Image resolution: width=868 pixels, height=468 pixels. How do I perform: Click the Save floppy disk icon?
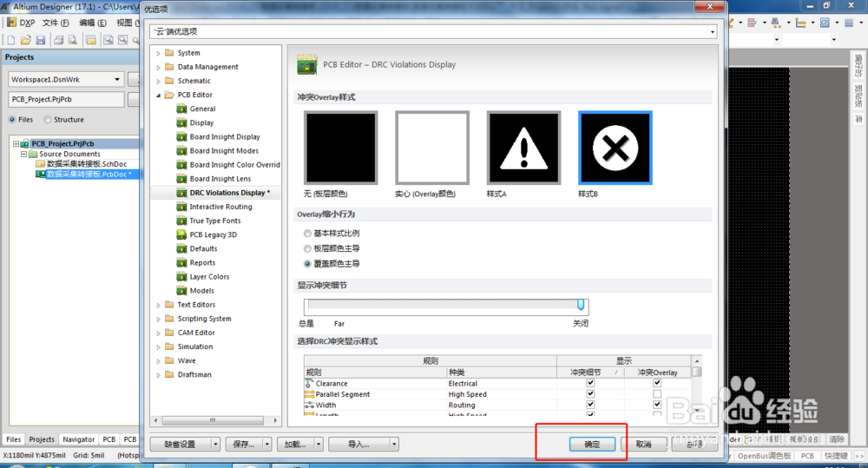41,40
